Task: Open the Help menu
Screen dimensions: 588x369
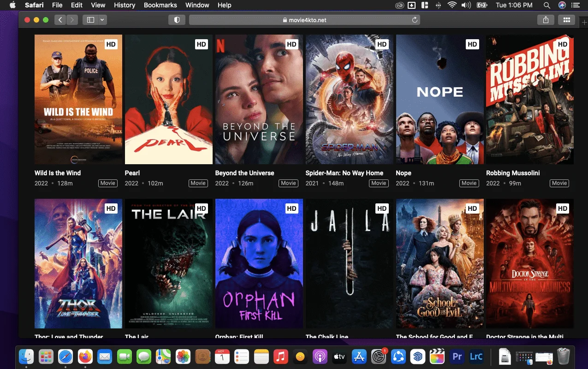Action: tap(225, 5)
